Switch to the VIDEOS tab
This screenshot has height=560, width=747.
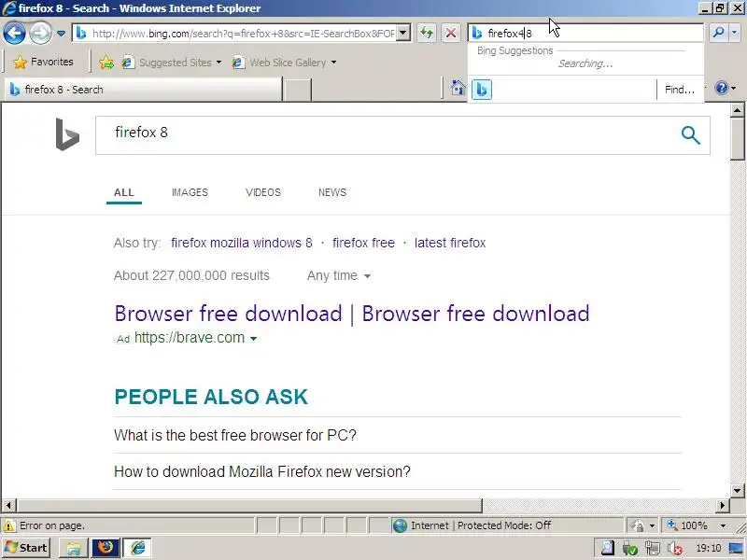[263, 192]
